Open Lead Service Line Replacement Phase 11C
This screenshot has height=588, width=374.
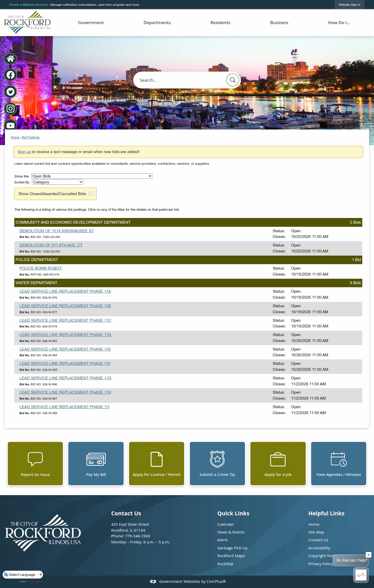click(65, 320)
